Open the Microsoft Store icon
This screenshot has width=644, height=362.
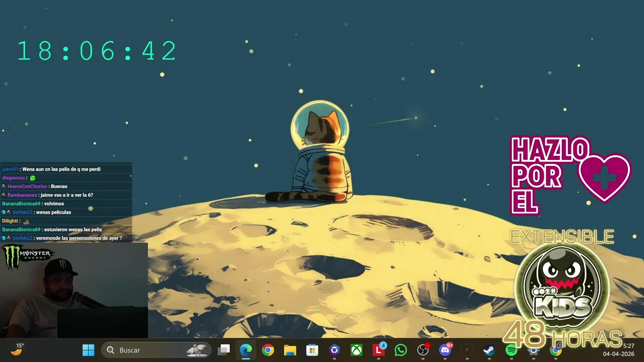pyautogui.click(x=312, y=350)
